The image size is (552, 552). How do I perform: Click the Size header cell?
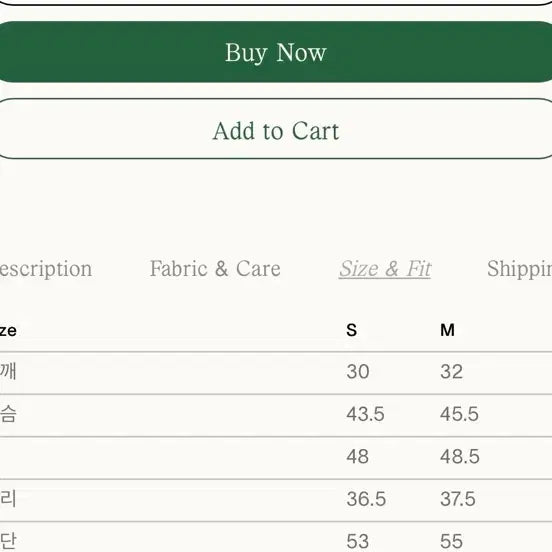click(8, 331)
